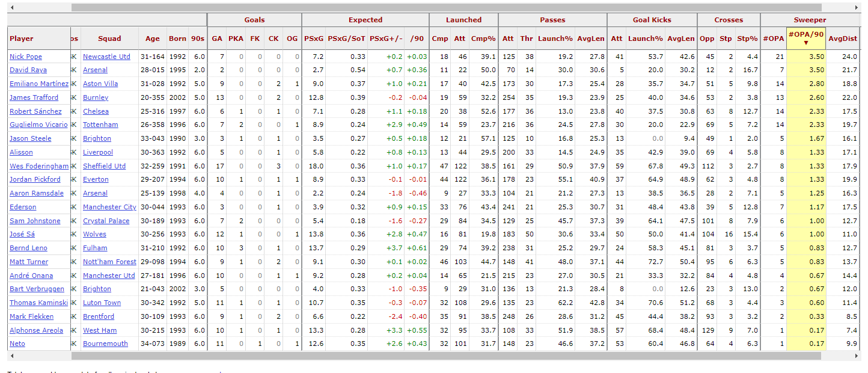Go to Luton Town squad page

[102, 303]
